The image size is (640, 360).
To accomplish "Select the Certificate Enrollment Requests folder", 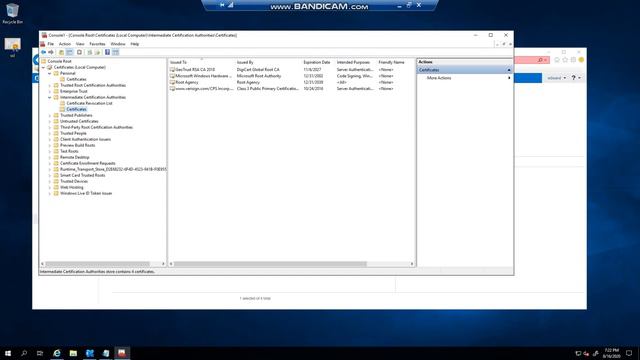I will point(87,163).
